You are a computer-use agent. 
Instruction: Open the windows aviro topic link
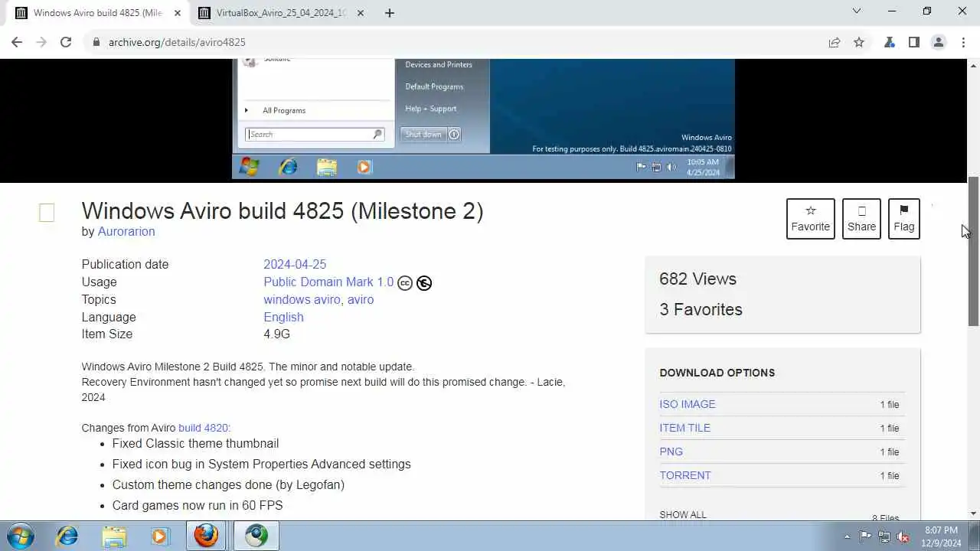(302, 299)
